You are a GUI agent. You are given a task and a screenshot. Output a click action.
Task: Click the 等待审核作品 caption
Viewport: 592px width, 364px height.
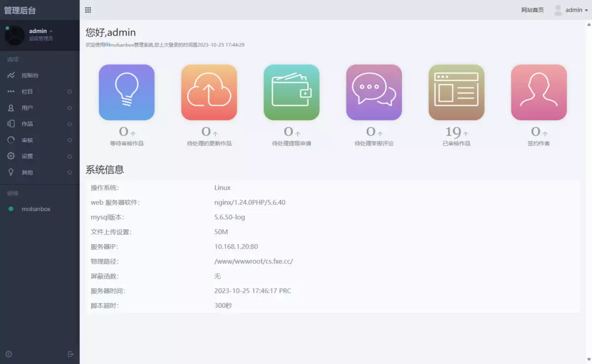click(x=127, y=144)
